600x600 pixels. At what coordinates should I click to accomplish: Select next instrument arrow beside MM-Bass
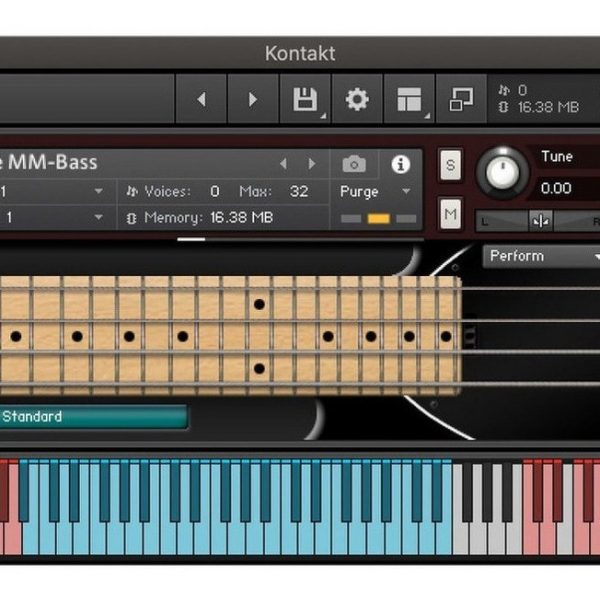(312, 164)
